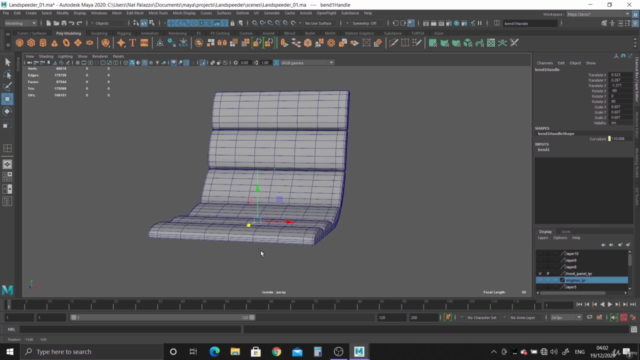Toggle the P playback box of front_panel_lyr
Image resolution: width=640 pixels, height=360 pixels.
tap(548, 273)
